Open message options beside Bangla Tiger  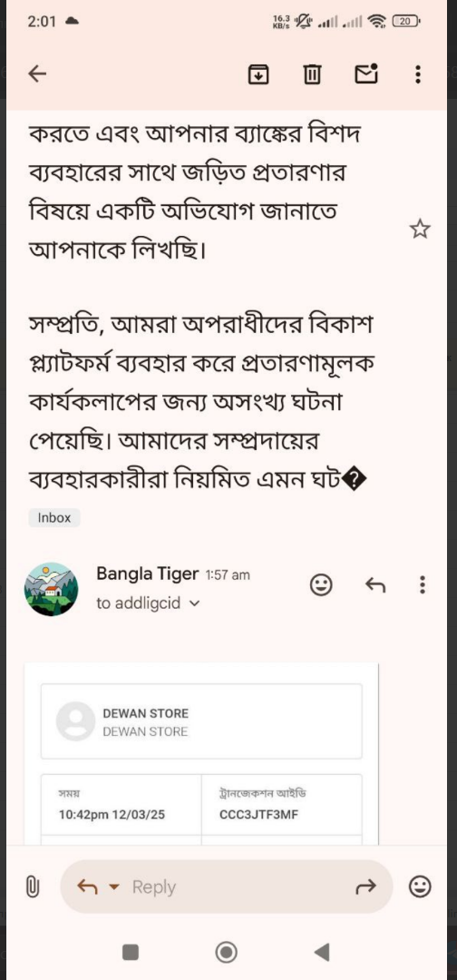(x=423, y=585)
